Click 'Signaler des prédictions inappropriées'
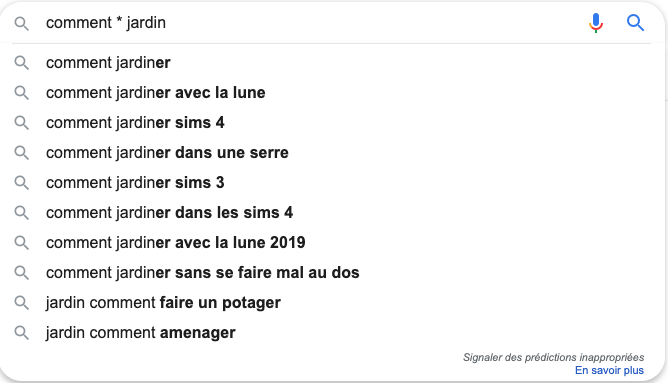 point(553,357)
